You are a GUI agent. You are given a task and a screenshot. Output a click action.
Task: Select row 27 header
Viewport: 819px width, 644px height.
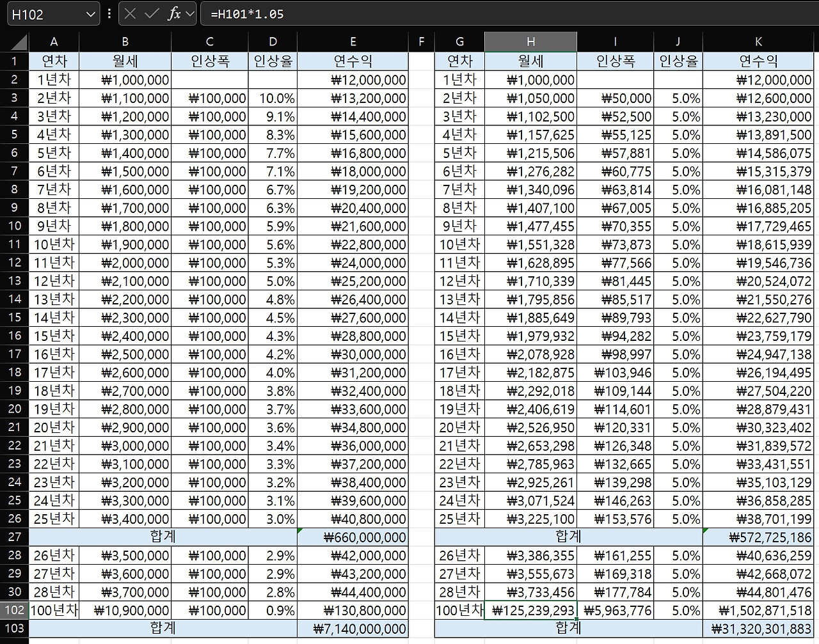pyautogui.click(x=15, y=537)
